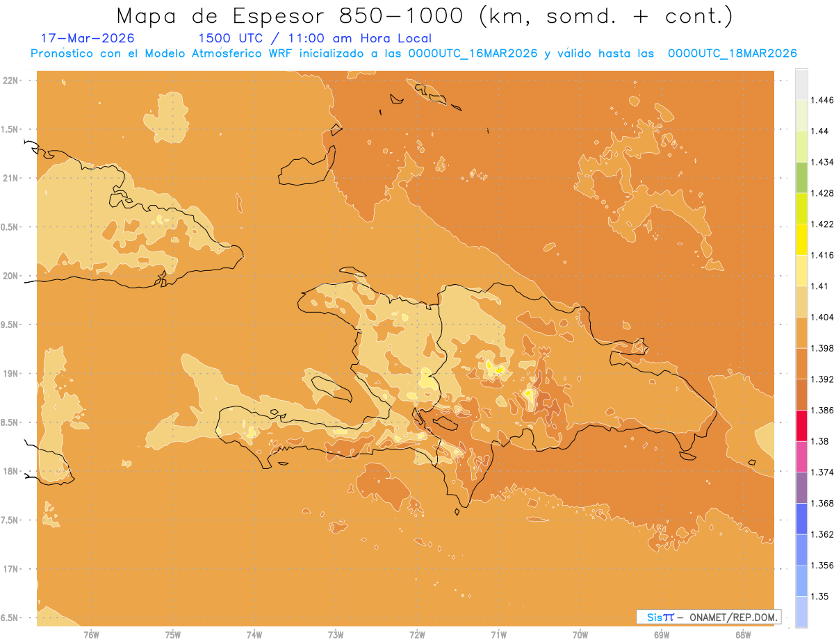Click legend value "1.362"
The image size is (834, 644).
(x=822, y=534)
